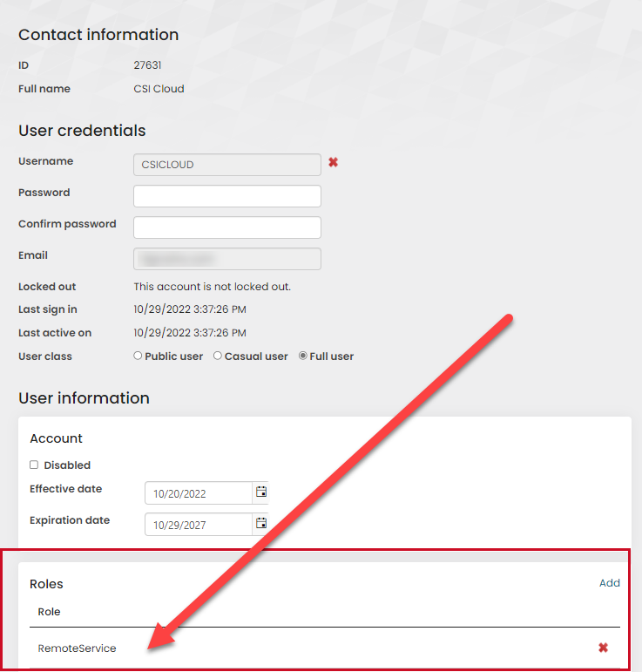Remove the RemoteService role using its red X
Screen dimensions: 642x672
[603, 648]
